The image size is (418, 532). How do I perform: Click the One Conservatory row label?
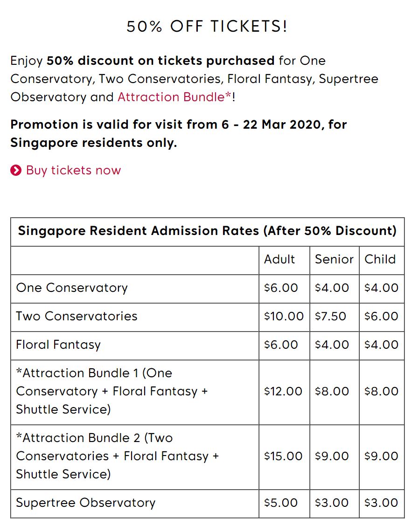(x=72, y=288)
